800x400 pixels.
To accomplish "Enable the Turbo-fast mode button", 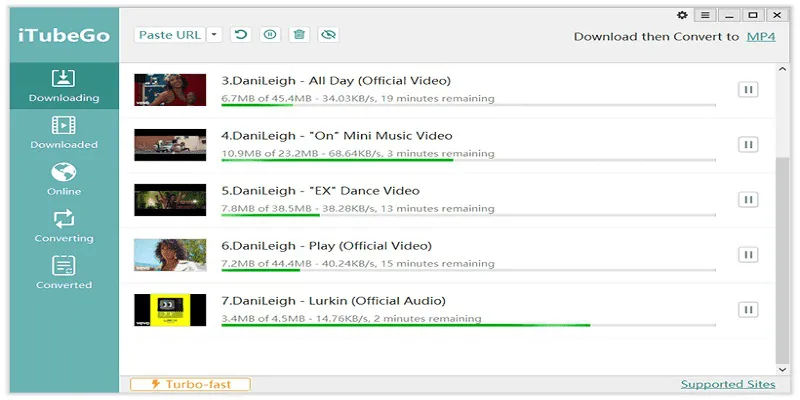I will [x=190, y=384].
